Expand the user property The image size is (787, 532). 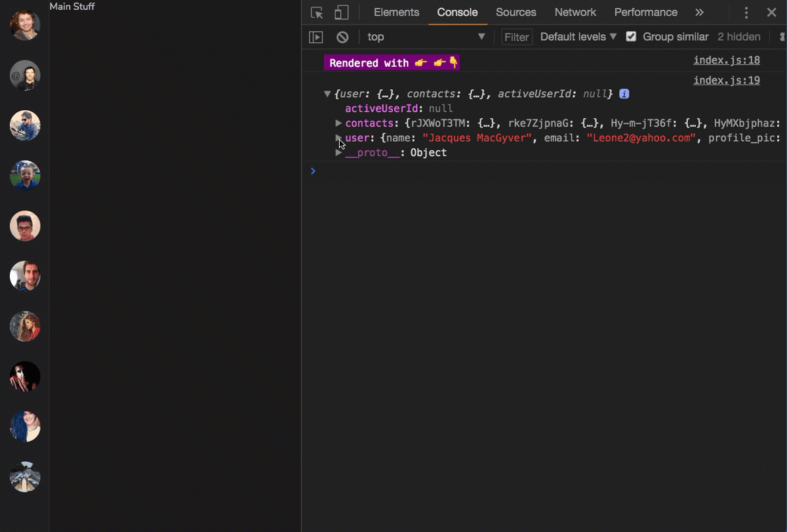click(338, 138)
